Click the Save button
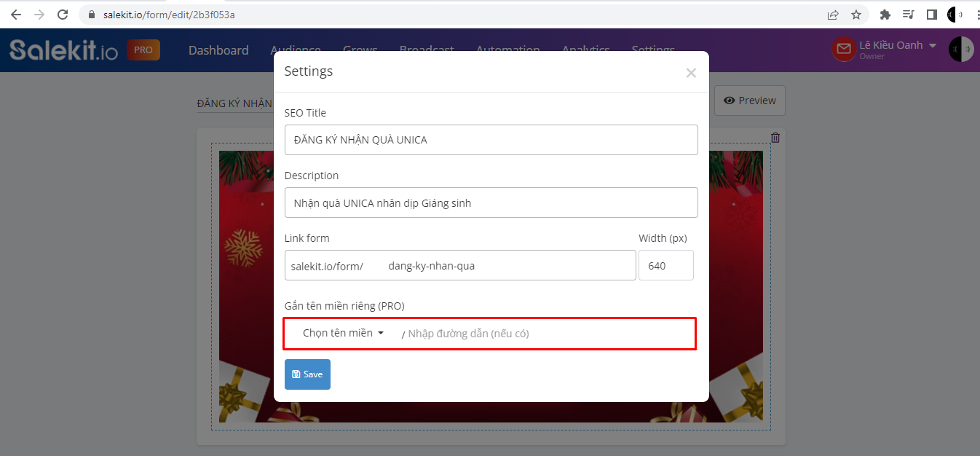 pyautogui.click(x=307, y=374)
